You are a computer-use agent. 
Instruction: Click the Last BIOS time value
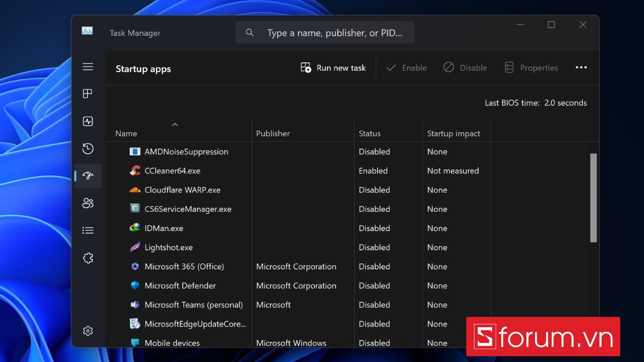click(566, 103)
